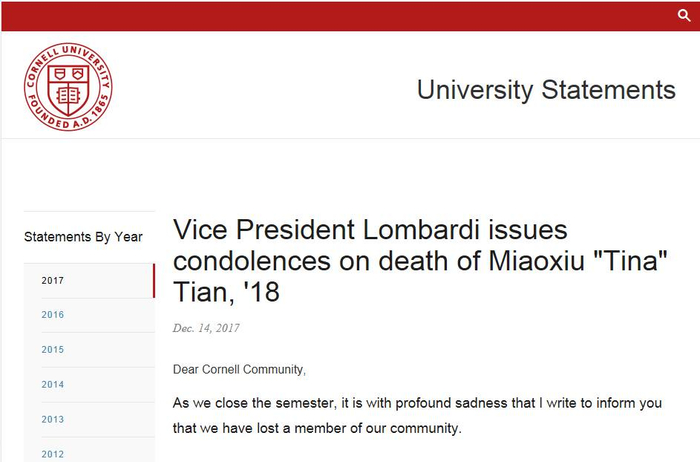This screenshot has height=462, width=700.
Task: Click the red marker beside 2017
Action: coord(154,280)
